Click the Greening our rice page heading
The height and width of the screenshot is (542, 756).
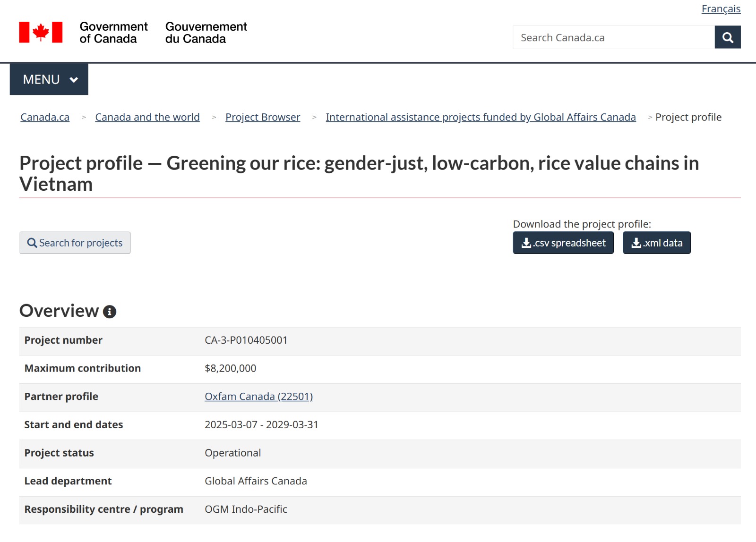click(359, 173)
